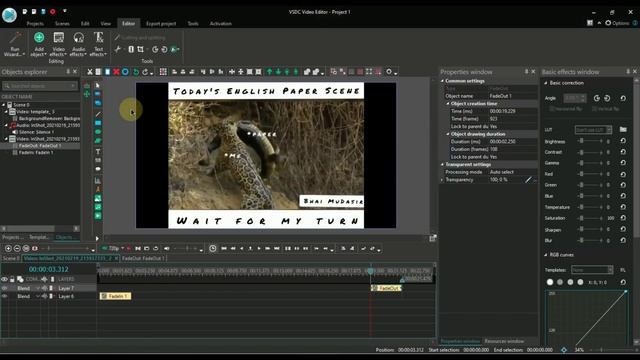The image size is (640, 360).
Task: Click the Blur slider handle
Action: click(x=582, y=240)
